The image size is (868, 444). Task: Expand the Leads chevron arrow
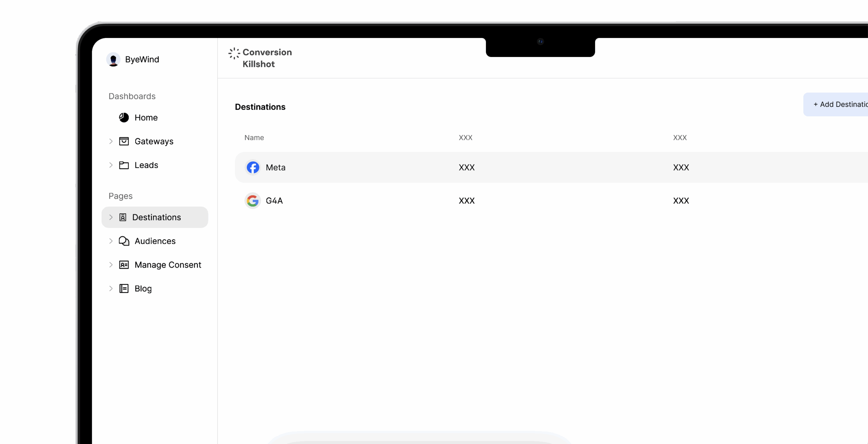(111, 165)
